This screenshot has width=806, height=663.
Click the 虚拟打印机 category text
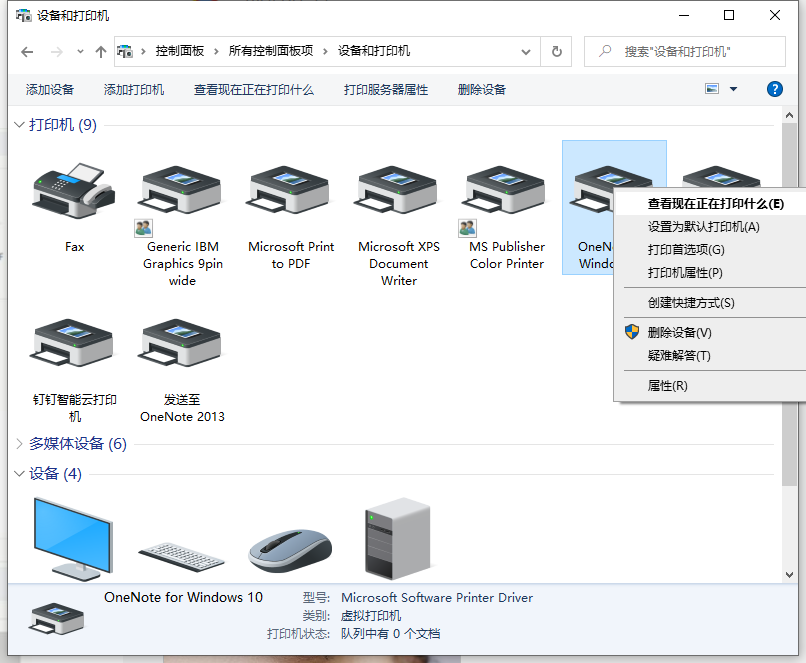pos(371,616)
